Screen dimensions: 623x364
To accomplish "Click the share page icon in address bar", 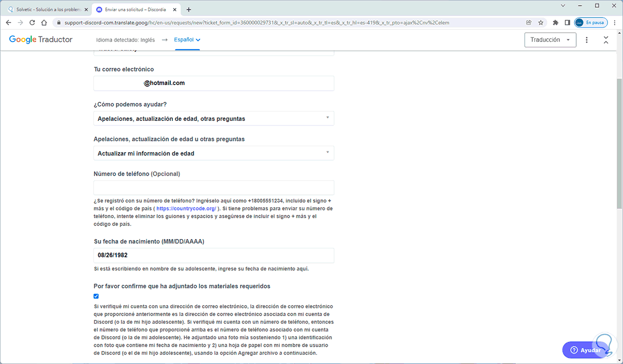I will point(529,23).
